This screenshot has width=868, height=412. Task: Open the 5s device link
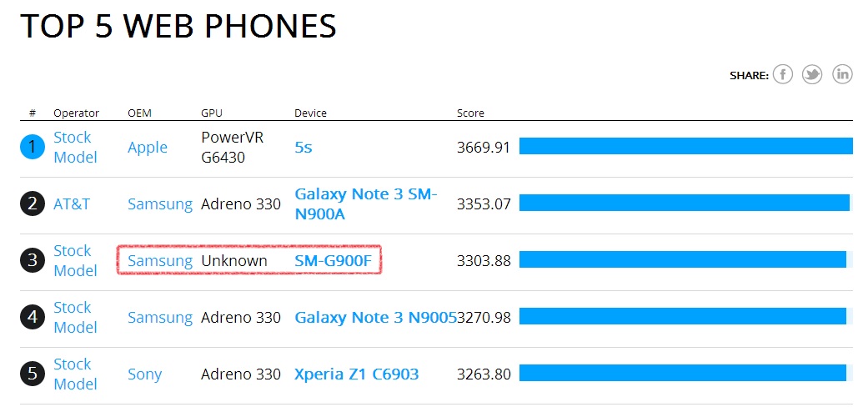click(x=304, y=148)
